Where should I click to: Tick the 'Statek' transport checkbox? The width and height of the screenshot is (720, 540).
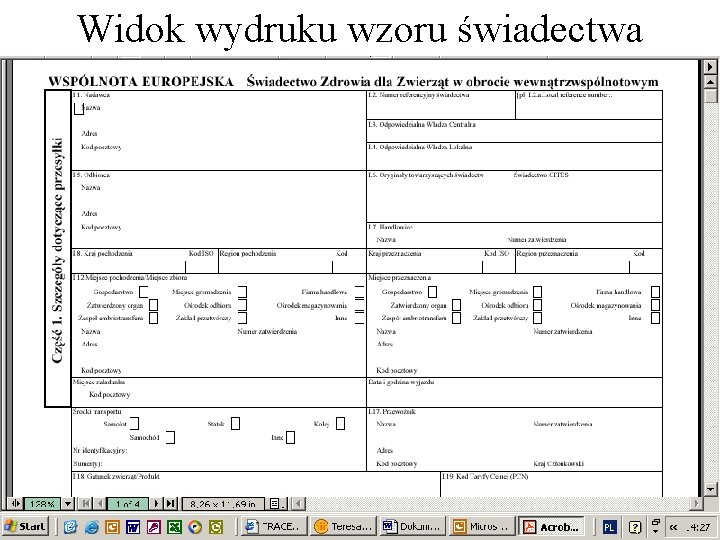tap(235, 423)
